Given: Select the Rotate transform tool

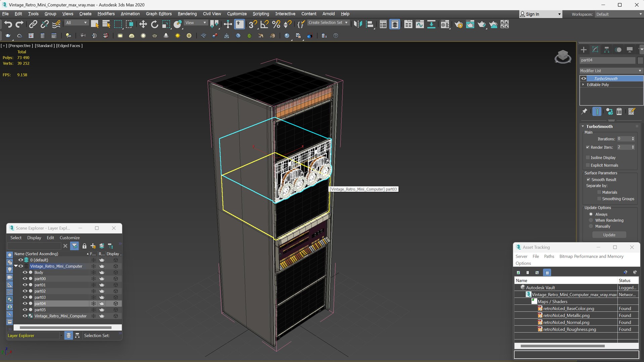Looking at the screenshot, I should (x=154, y=24).
